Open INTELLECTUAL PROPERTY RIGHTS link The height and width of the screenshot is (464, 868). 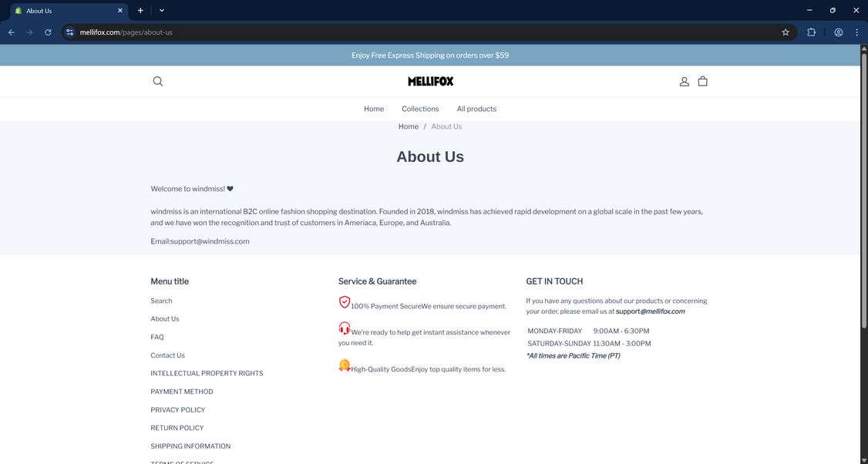(x=207, y=373)
